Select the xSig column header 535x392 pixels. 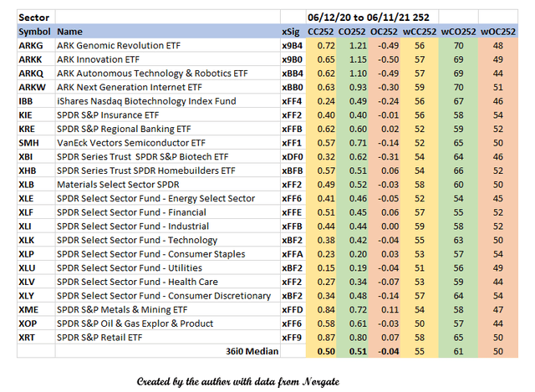tap(293, 32)
